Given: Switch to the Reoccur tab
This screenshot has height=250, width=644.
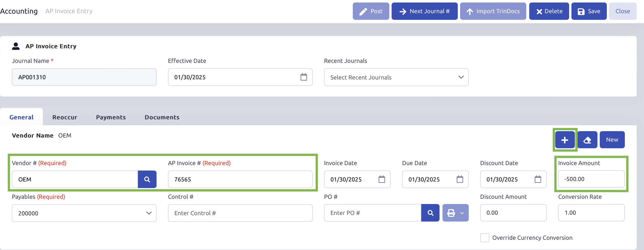Looking at the screenshot, I should [x=65, y=117].
